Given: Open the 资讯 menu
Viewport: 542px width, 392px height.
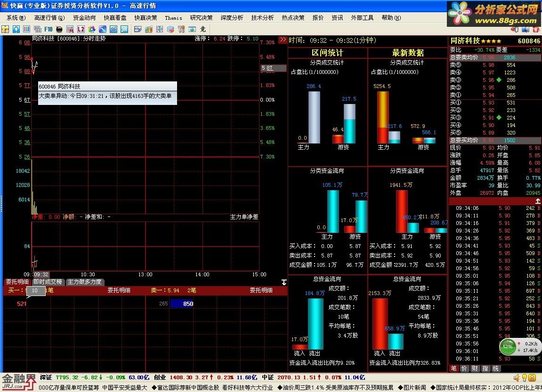Looking at the screenshot, I should (x=337, y=17).
